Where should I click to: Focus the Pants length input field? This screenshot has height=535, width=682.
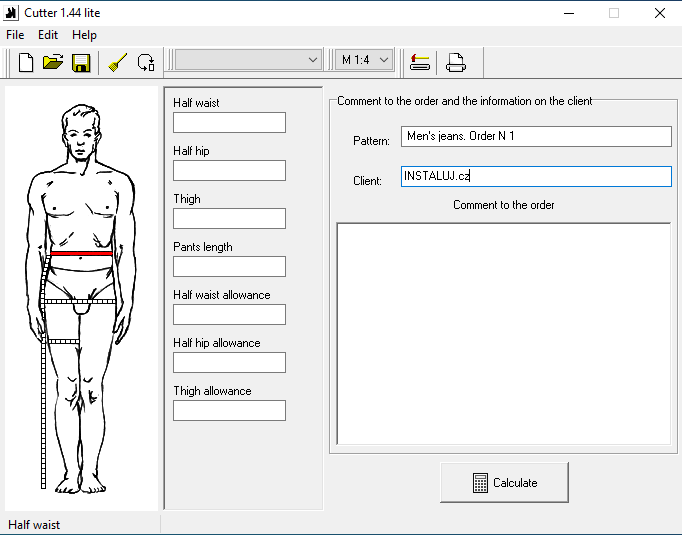[x=229, y=267]
